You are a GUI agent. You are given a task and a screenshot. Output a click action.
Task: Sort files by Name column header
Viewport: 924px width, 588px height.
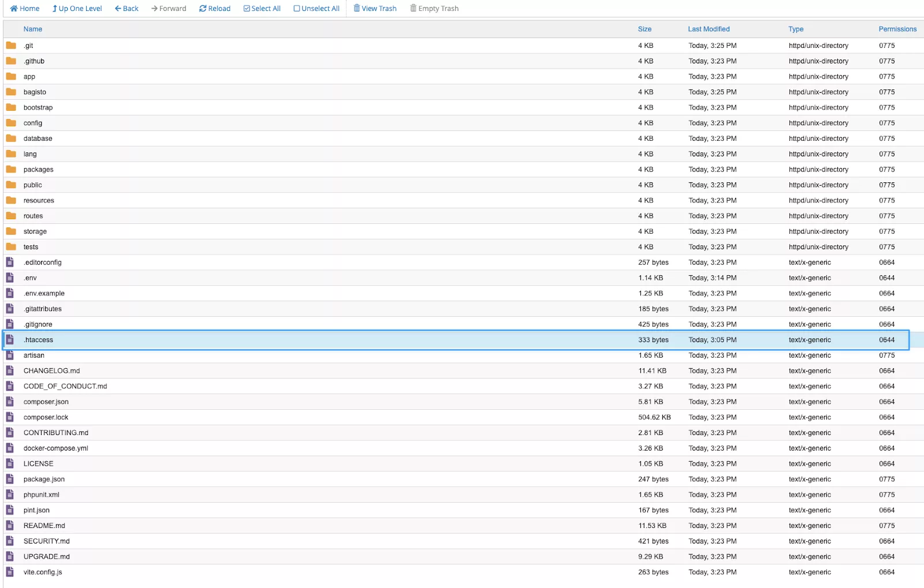[x=33, y=29]
